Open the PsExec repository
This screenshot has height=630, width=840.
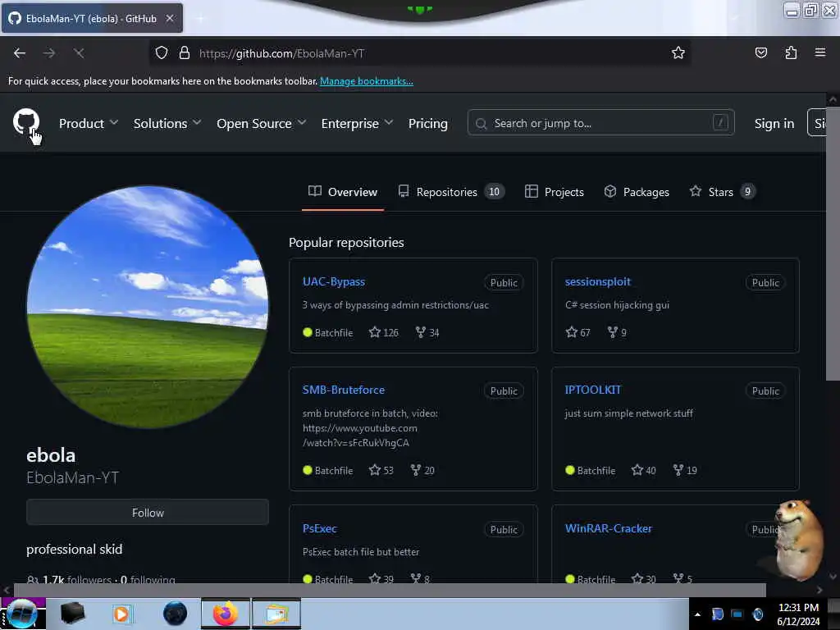point(320,529)
